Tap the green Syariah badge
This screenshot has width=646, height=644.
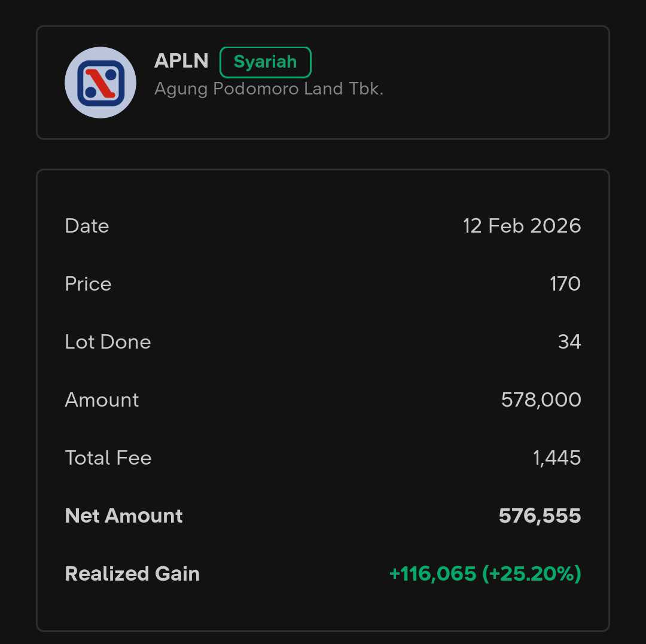265,62
